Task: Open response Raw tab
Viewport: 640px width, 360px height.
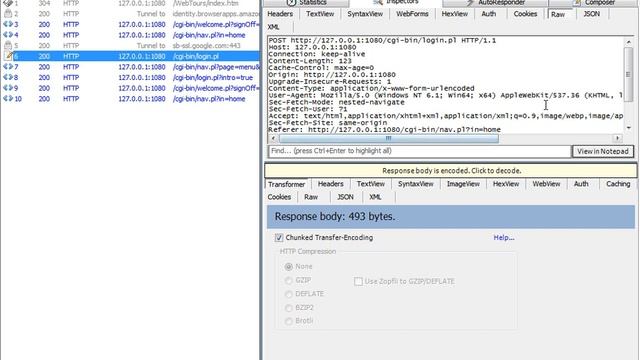Action: point(311,197)
